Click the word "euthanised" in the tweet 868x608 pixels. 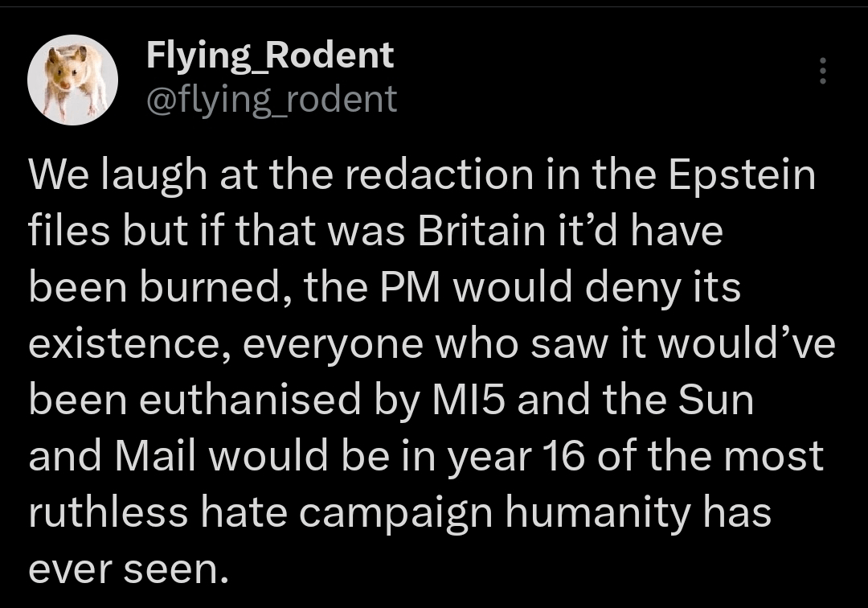point(250,400)
